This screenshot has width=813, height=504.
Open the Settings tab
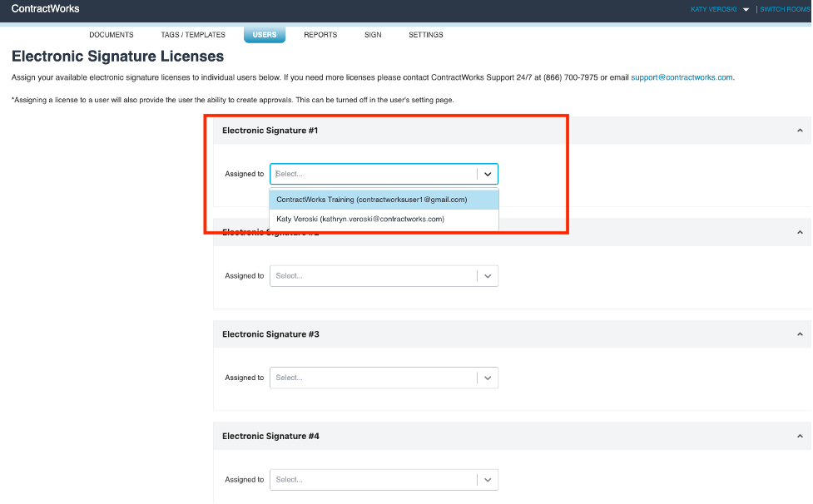click(426, 35)
